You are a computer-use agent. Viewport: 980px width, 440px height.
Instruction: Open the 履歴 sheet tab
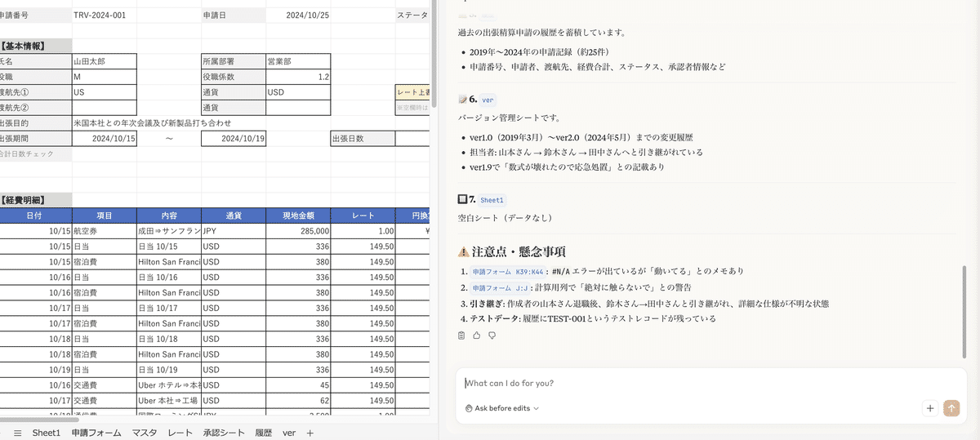coord(263,433)
